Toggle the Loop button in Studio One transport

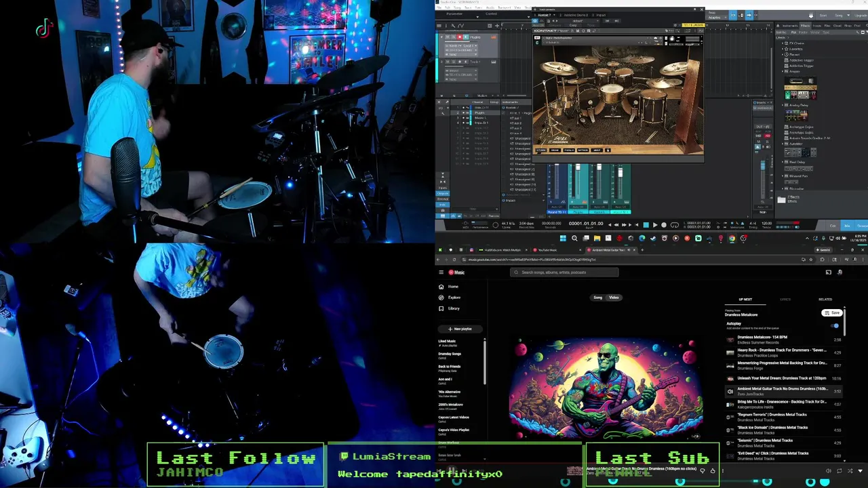(674, 224)
